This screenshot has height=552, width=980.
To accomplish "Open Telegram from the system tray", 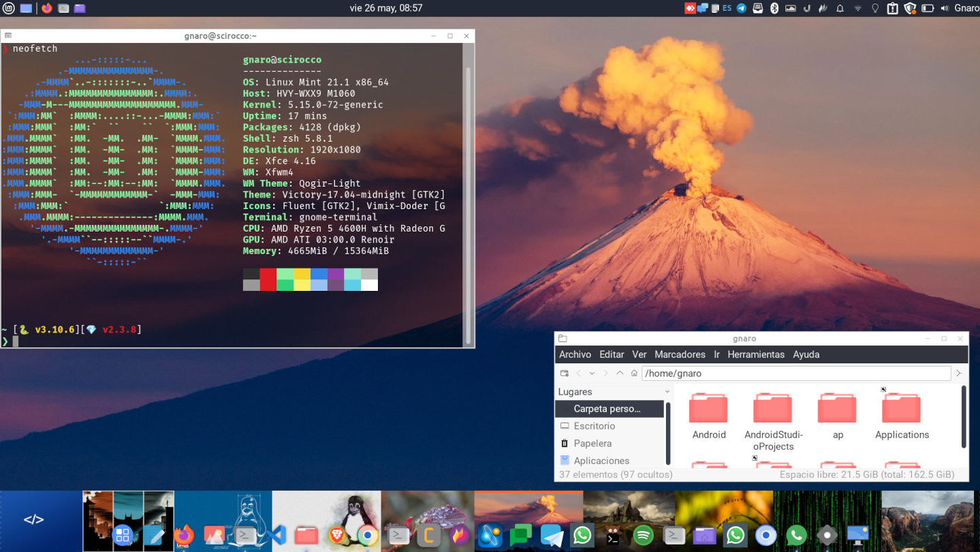I will pos(741,8).
